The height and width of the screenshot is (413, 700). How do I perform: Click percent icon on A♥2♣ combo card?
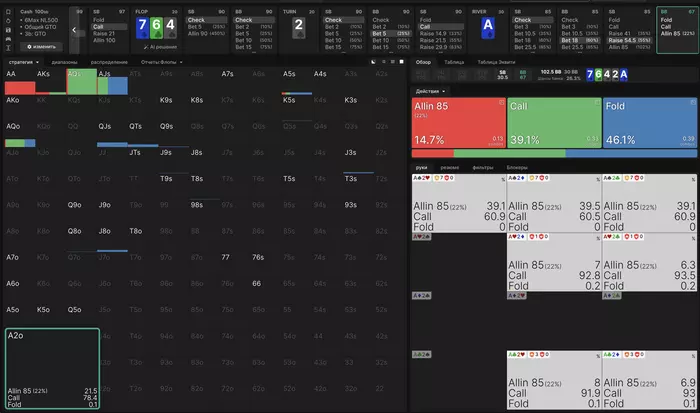coord(693,238)
